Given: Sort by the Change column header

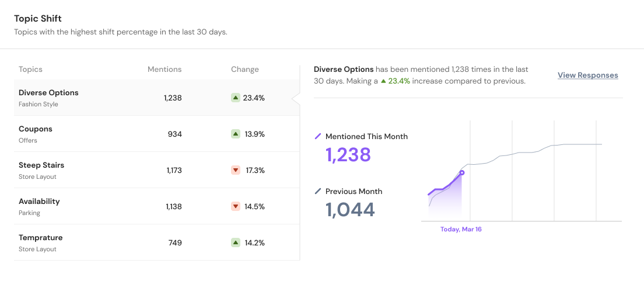Looking at the screenshot, I should [x=244, y=69].
